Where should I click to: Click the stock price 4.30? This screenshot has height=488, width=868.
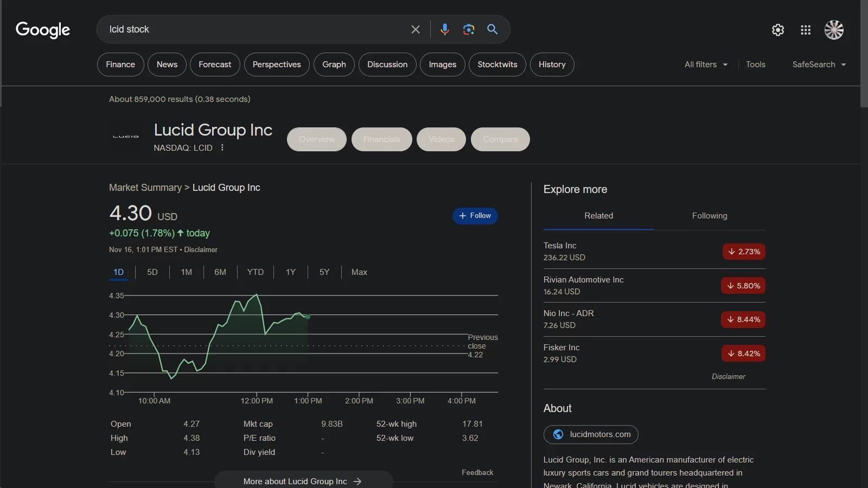[x=131, y=213]
